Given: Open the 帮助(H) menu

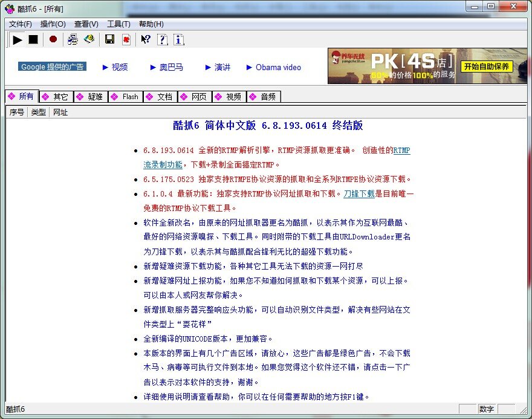Looking at the screenshot, I should (151, 24).
